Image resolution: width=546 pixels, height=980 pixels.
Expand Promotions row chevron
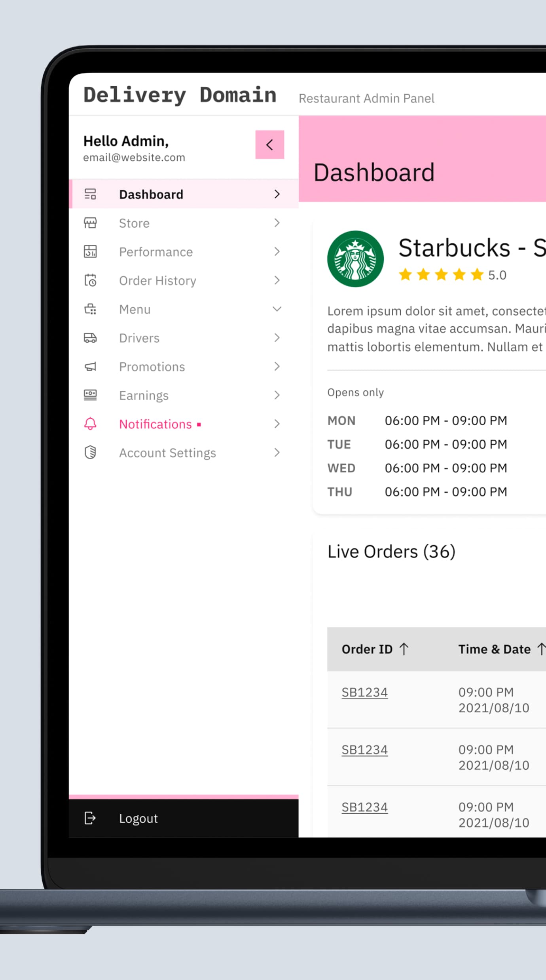point(277,367)
